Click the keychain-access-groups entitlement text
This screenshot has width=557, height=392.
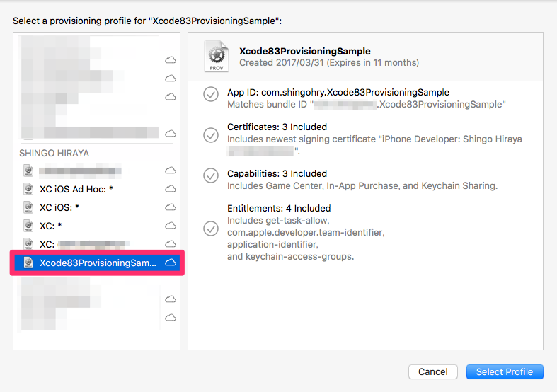click(x=291, y=257)
